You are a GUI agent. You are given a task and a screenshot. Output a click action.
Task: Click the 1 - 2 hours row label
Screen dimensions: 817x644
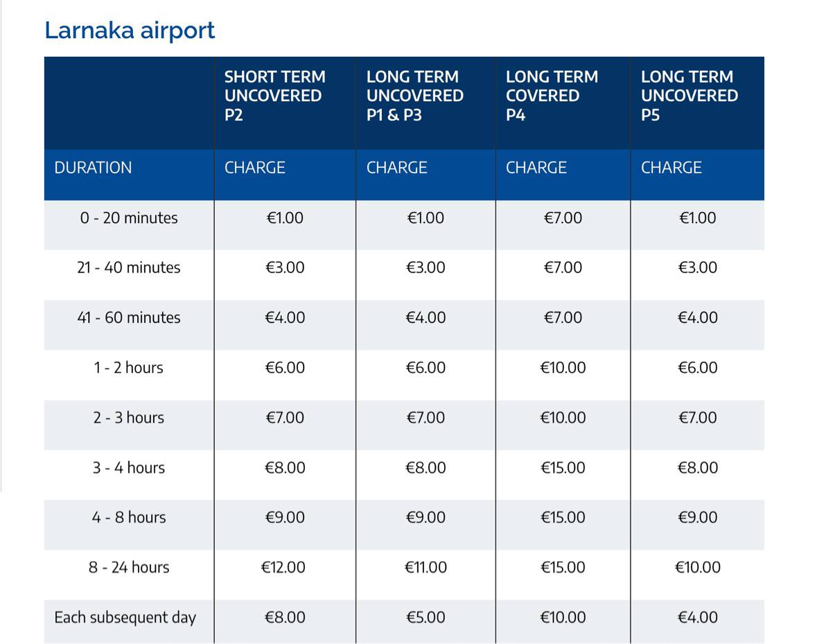coord(129,367)
